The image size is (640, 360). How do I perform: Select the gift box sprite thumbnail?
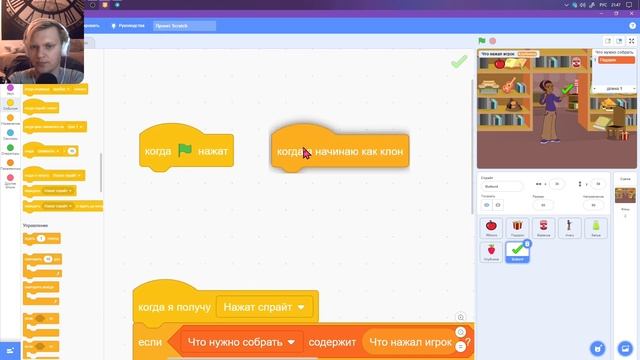pyautogui.click(x=517, y=228)
